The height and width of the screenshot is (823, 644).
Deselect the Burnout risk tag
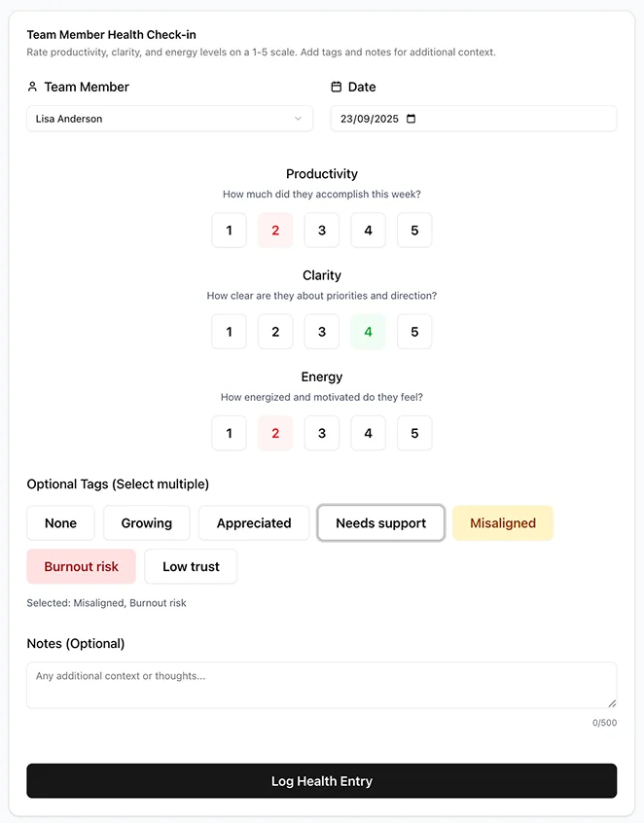point(81,566)
